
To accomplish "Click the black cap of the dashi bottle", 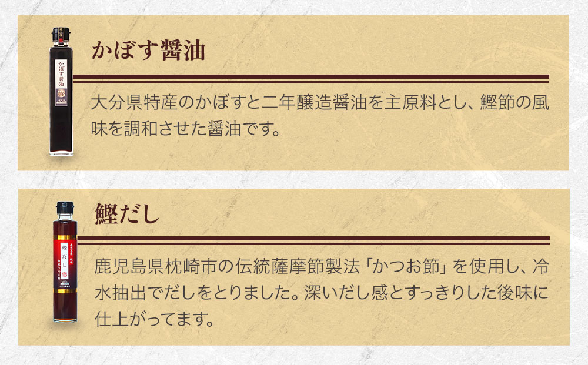I will click(65, 207).
